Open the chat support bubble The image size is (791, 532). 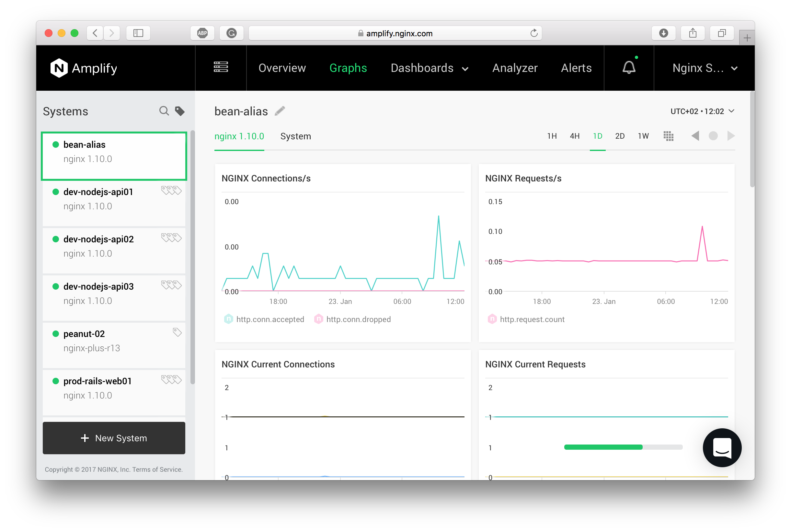(722, 447)
